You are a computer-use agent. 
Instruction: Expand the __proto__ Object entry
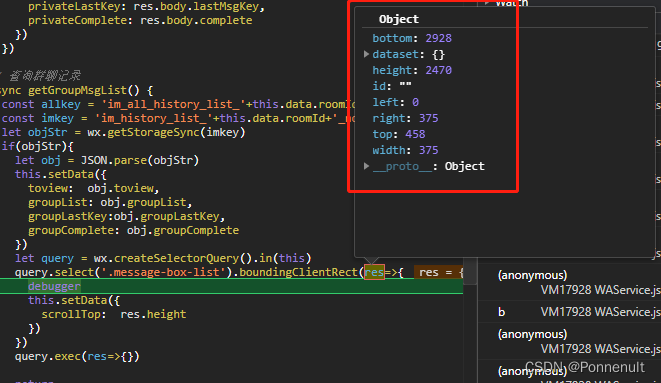[x=366, y=166]
